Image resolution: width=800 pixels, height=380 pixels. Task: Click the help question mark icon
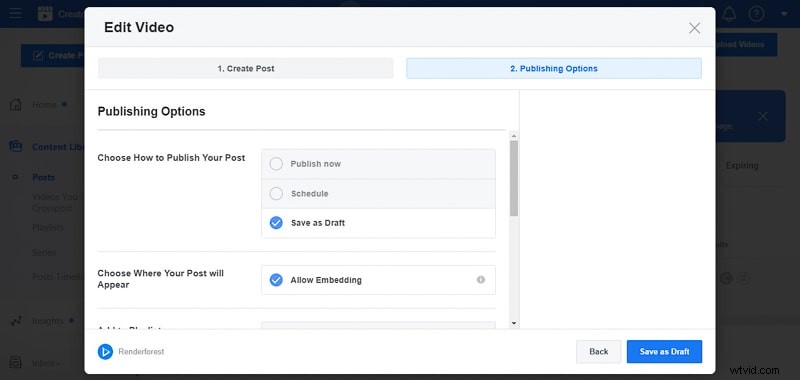click(x=757, y=14)
